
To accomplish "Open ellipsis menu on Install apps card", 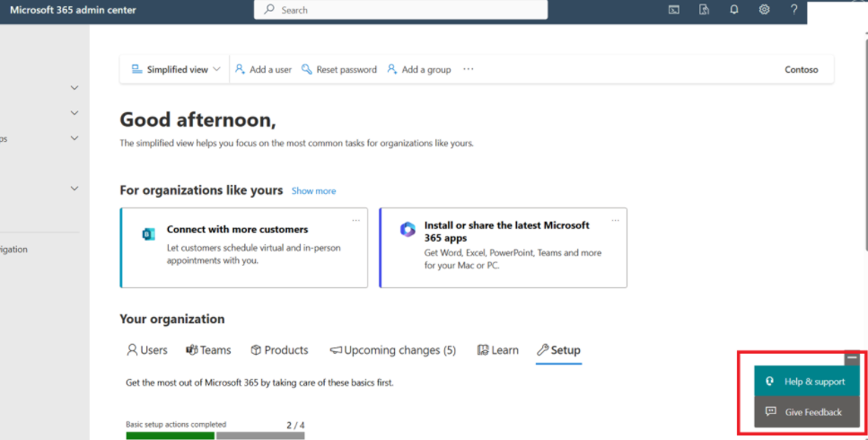I will click(x=615, y=220).
